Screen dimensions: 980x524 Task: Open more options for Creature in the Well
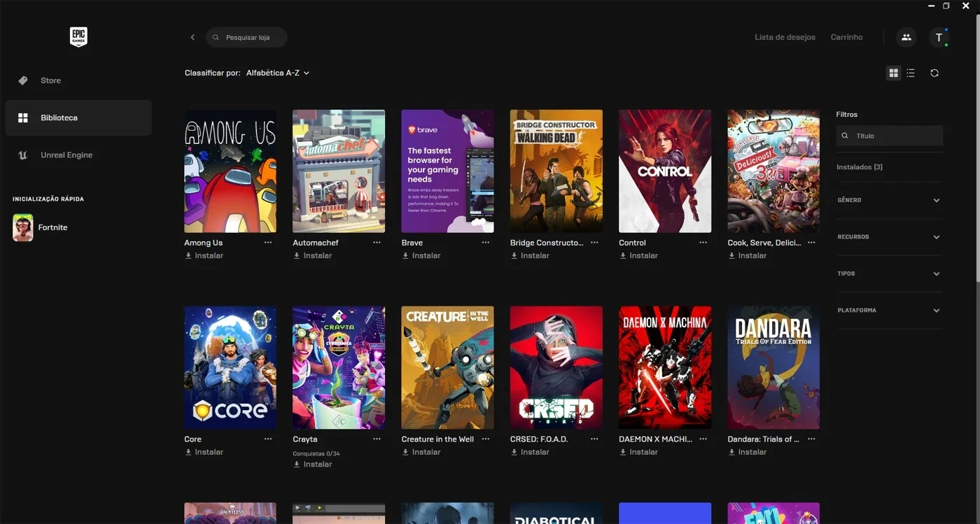click(x=486, y=439)
